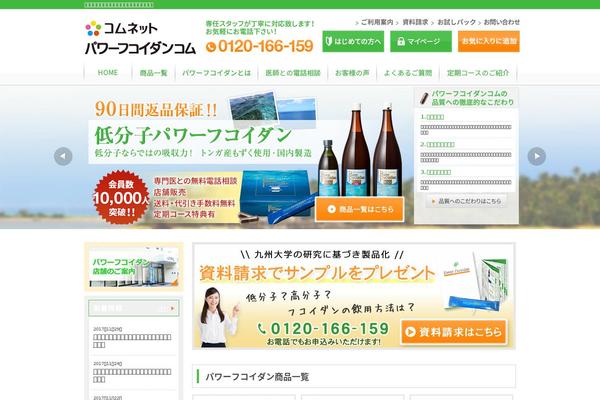Click the ご利用案内 link

(x=377, y=22)
